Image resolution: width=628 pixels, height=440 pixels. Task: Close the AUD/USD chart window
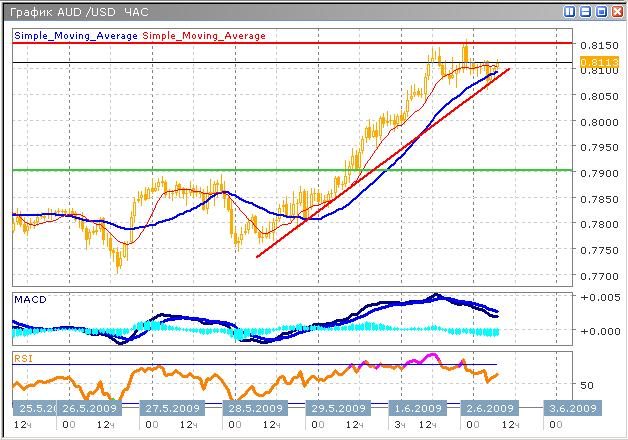(x=617, y=11)
